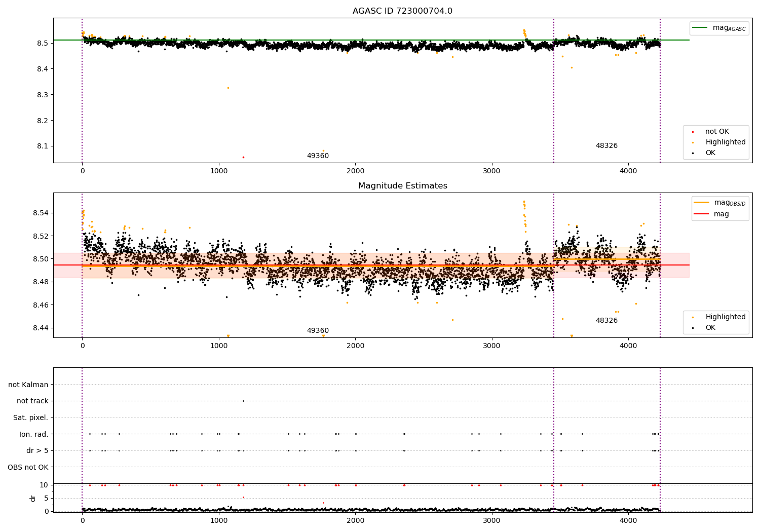Click the 'dr > 5' axis label
This screenshot has height=532, width=760.
click(37, 451)
